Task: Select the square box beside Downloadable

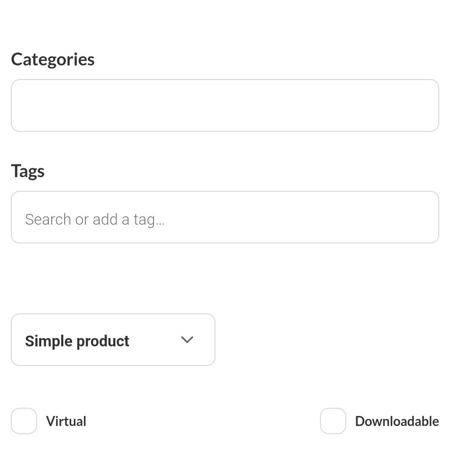Action: (333, 421)
